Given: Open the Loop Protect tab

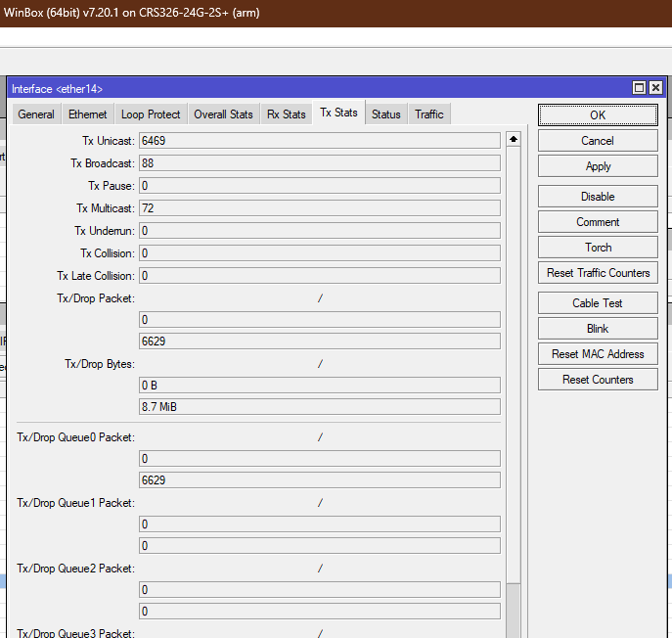Looking at the screenshot, I should (x=151, y=114).
